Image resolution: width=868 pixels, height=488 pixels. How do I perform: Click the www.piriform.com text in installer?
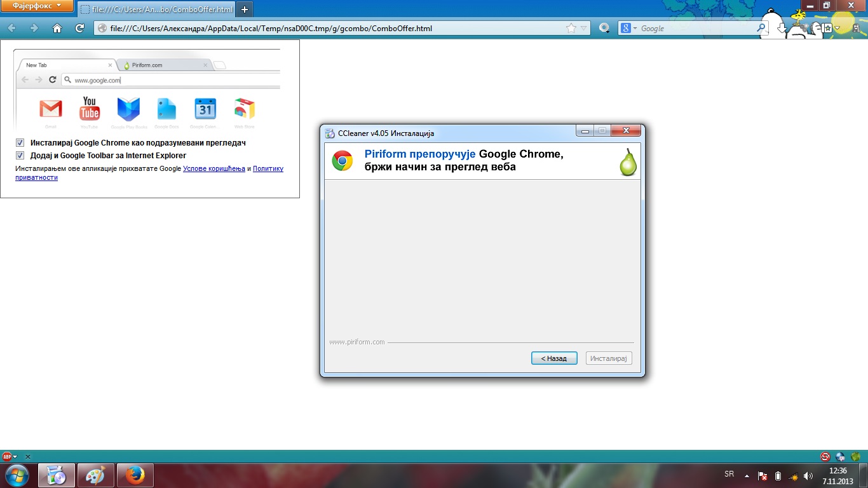click(357, 342)
